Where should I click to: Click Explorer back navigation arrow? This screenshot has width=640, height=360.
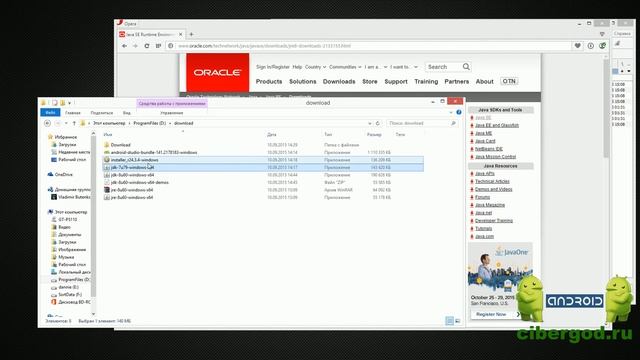[47, 123]
